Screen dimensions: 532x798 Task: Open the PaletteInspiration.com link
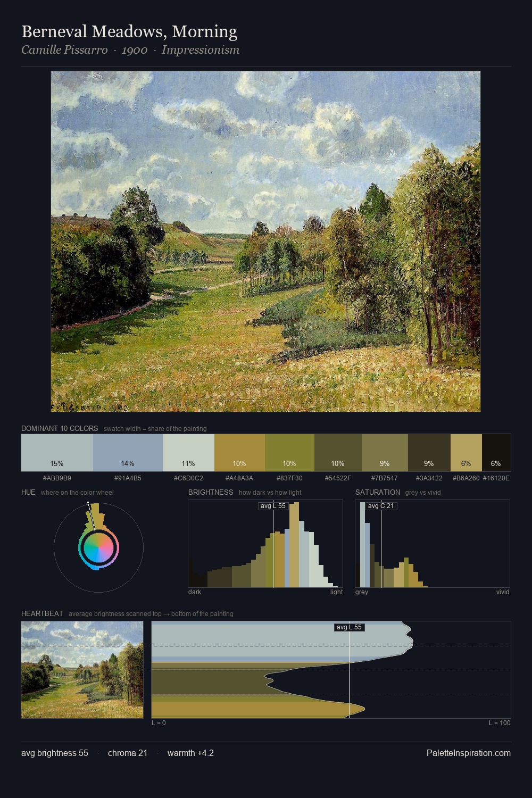tap(469, 753)
